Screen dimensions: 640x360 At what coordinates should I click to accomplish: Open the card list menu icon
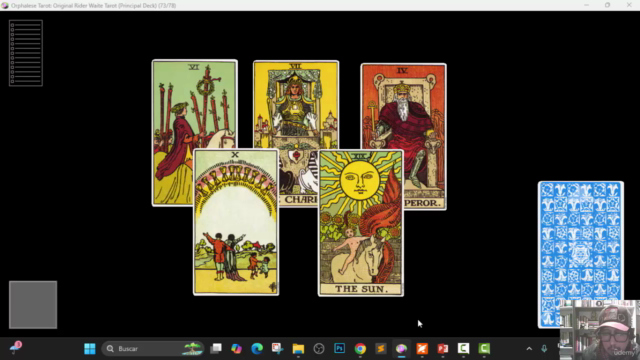point(26,53)
